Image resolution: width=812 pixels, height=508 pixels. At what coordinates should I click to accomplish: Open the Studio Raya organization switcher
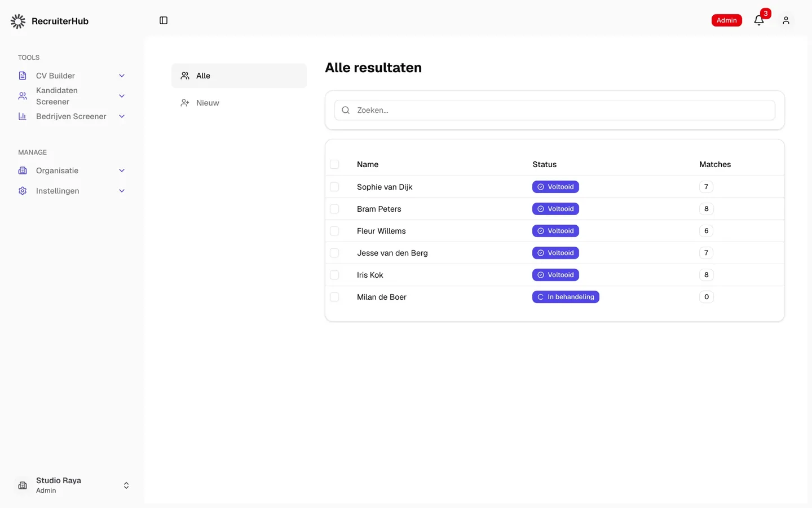[72, 485]
